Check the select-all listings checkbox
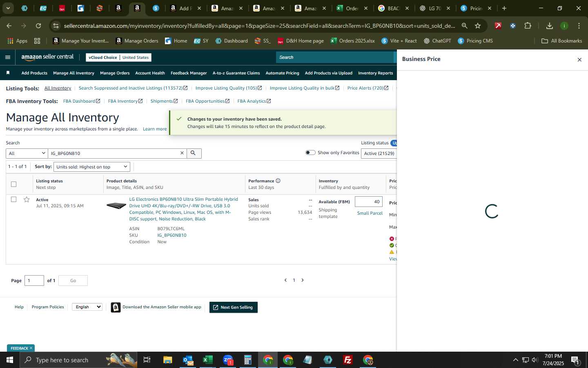The width and height of the screenshot is (588, 368). (13, 184)
